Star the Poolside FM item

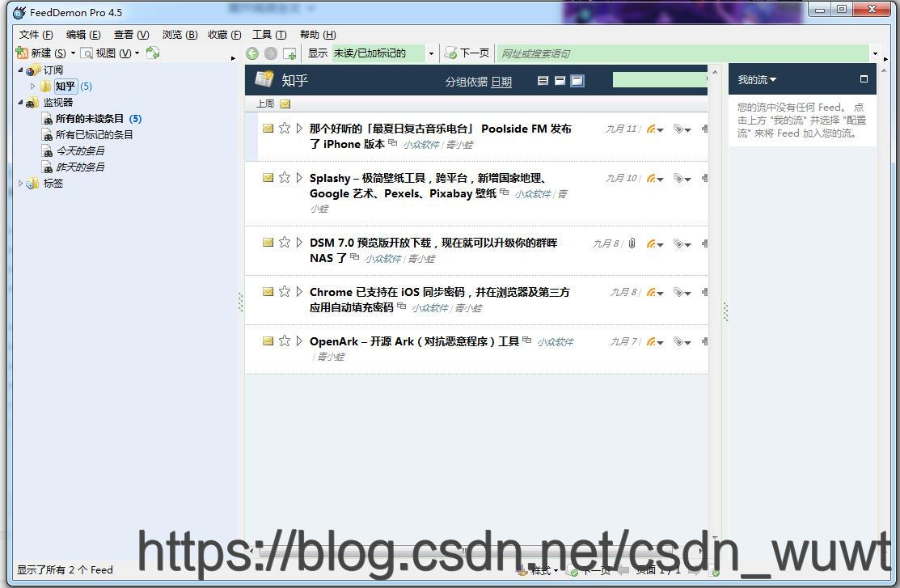click(x=284, y=128)
